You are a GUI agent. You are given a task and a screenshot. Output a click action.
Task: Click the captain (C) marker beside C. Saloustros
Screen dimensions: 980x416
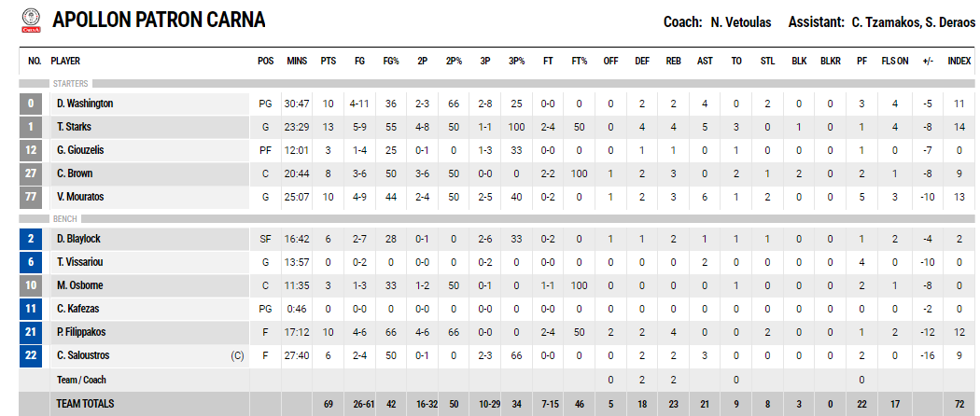click(x=237, y=356)
